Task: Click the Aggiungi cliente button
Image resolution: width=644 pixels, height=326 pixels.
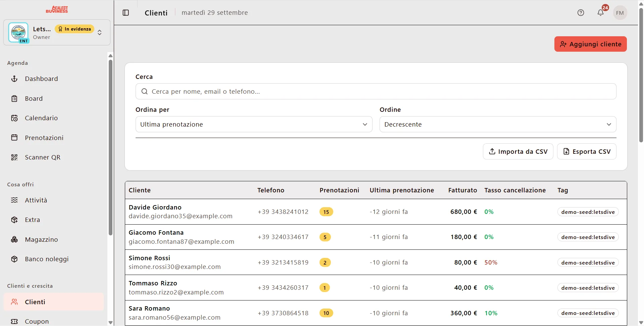Action: [590, 44]
